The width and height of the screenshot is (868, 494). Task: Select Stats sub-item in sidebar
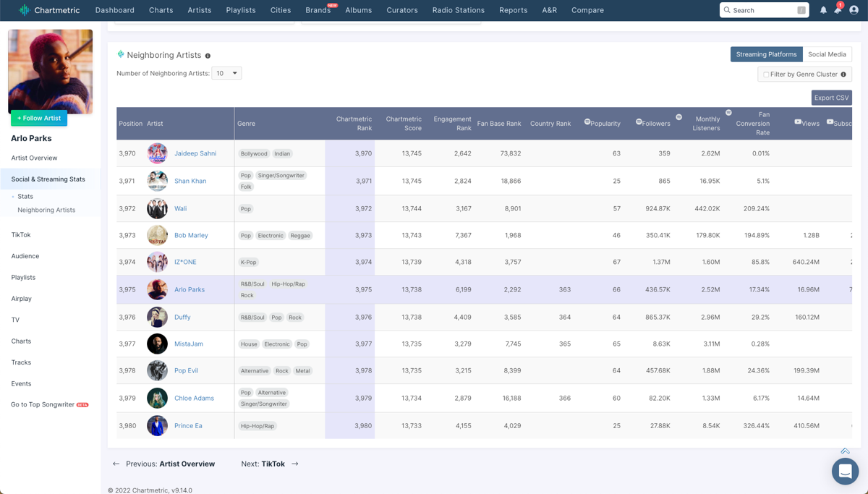point(25,196)
